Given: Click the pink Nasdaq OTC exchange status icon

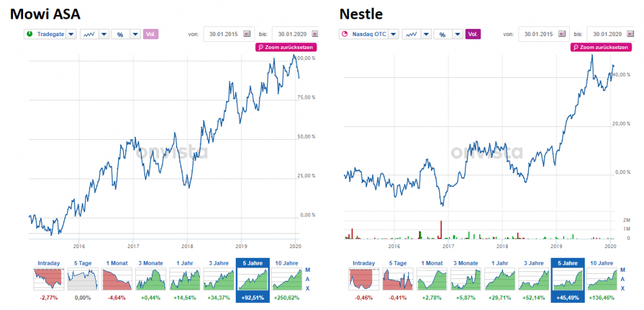Looking at the screenshot, I should tap(345, 34).
